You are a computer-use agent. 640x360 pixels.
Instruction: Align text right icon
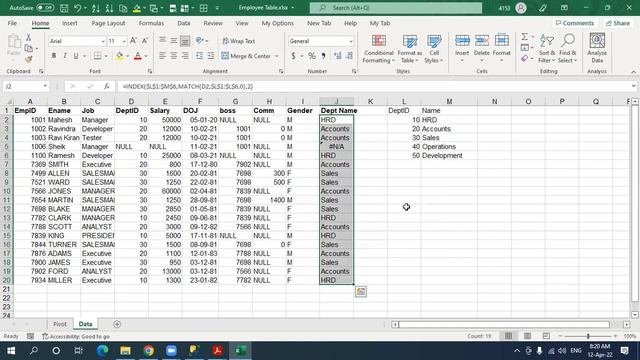[x=185, y=56]
